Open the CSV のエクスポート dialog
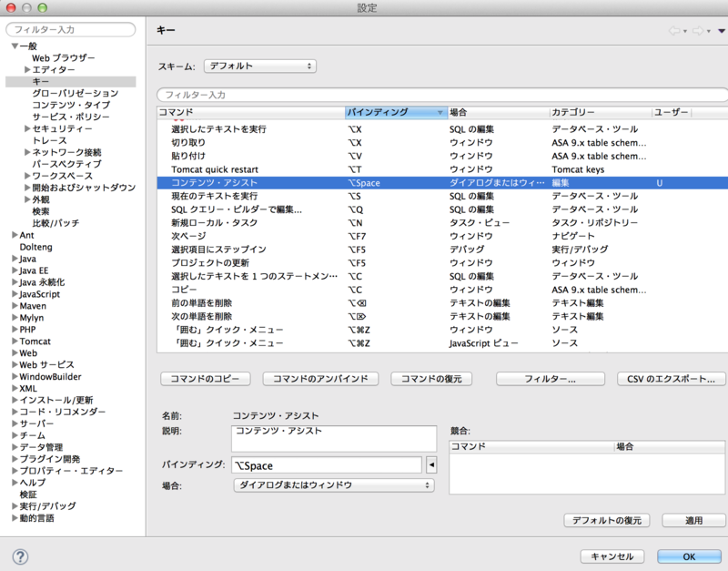Image resolution: width=728 pixels, height=571 pixels. pyautogui.click(x=671, y=379)
